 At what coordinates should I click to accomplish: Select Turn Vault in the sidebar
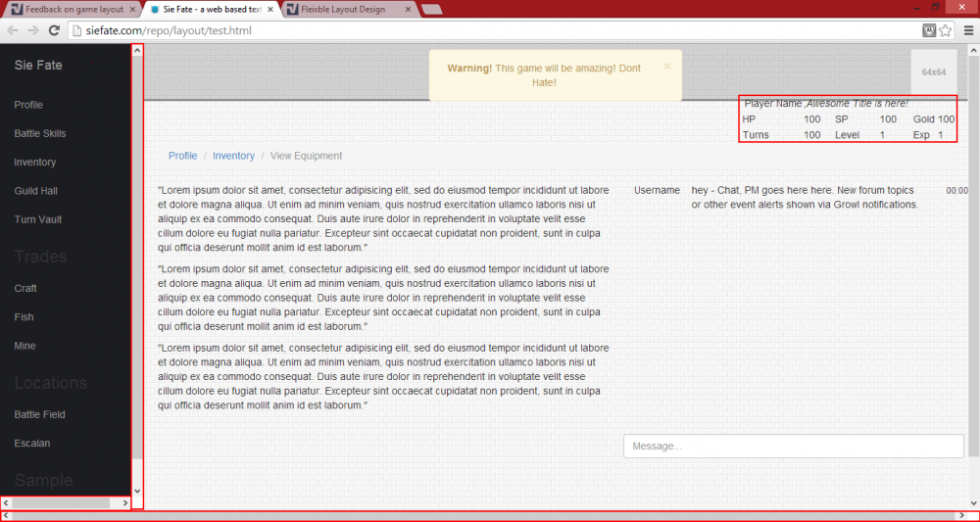pos(38,219)
